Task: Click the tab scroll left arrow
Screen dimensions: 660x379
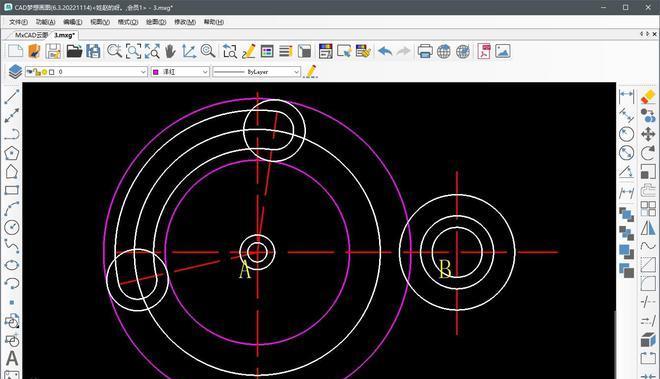Action: click(x=641, y=34)
